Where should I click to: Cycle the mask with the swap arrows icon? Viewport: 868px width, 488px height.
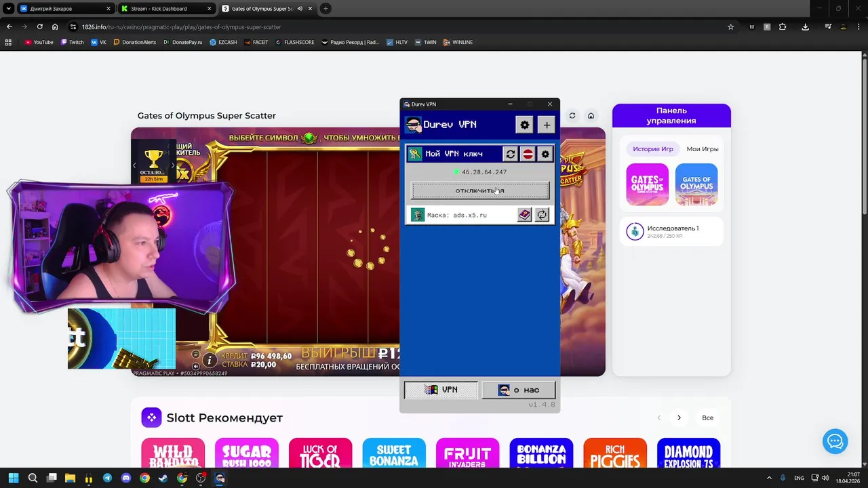pos(542,215)
